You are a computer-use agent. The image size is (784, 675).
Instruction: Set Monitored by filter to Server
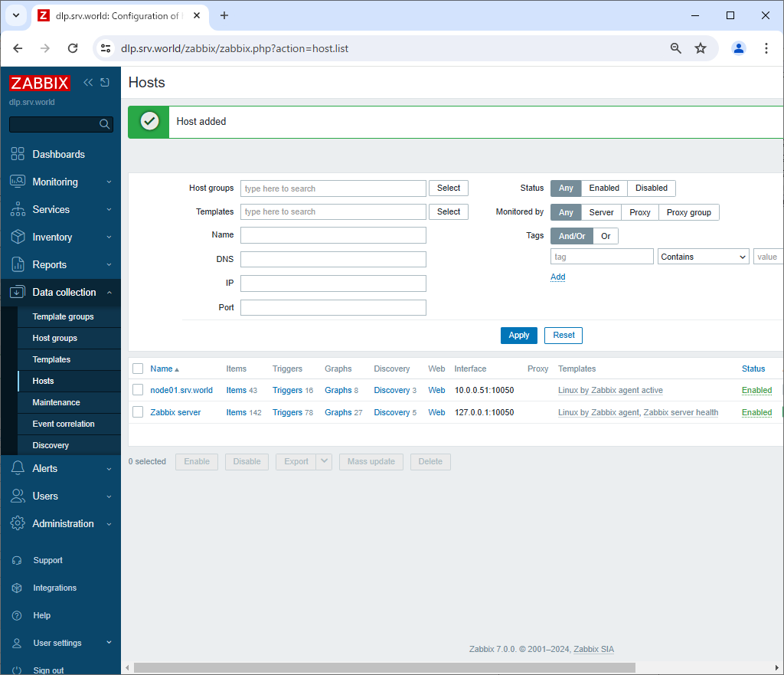click(x=601, y=212)
